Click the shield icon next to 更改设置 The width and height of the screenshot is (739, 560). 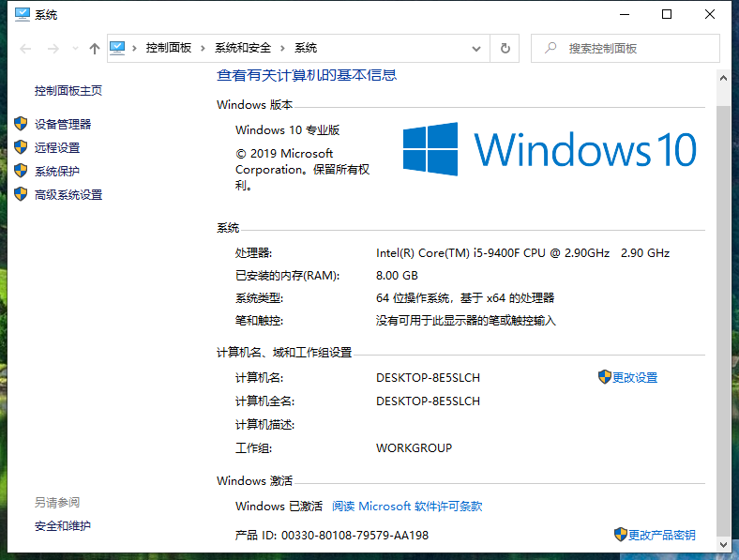click(605, 377)
